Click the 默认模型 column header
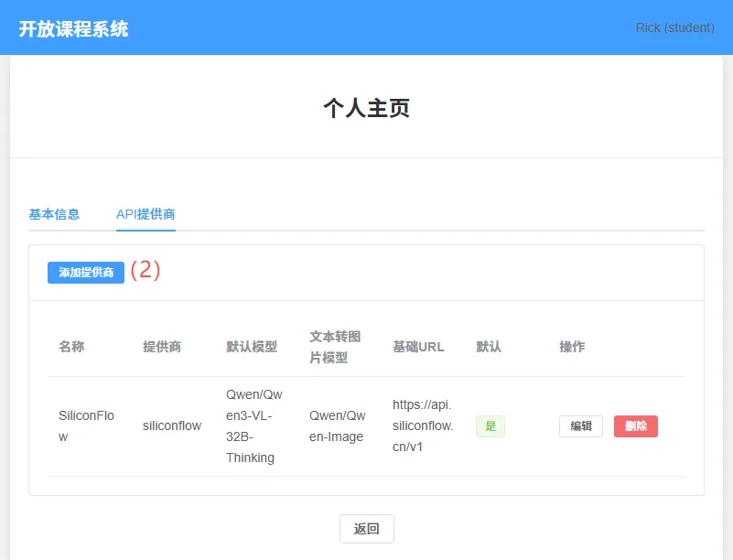The width and height of the screenshot is (733, 560). (x=252, y=347)
